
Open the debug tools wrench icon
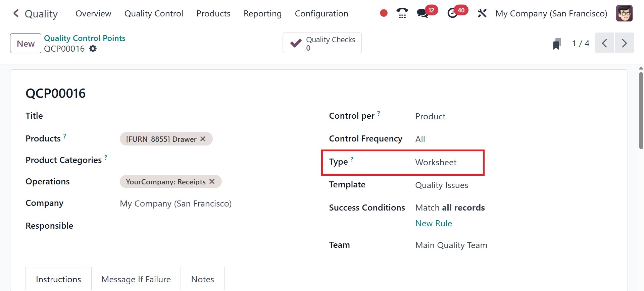pos(482,13)
